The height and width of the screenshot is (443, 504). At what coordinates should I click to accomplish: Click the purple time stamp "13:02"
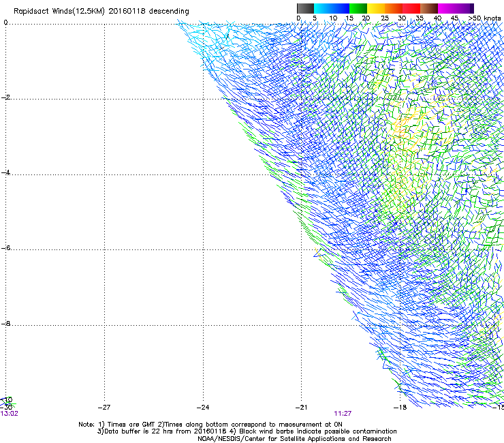click(9, 414)
